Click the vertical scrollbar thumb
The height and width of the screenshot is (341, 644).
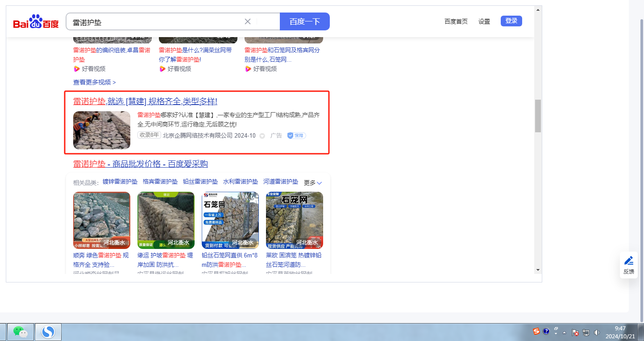[538, 116]
